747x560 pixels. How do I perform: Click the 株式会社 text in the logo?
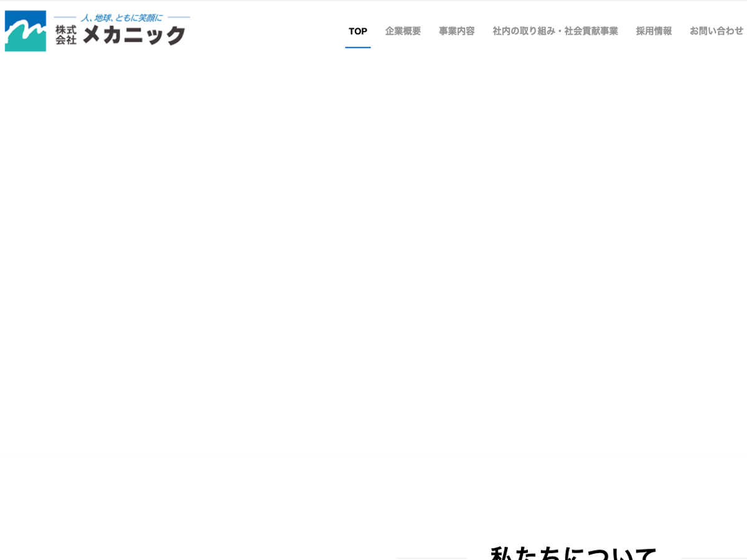(x=65, y=35)
